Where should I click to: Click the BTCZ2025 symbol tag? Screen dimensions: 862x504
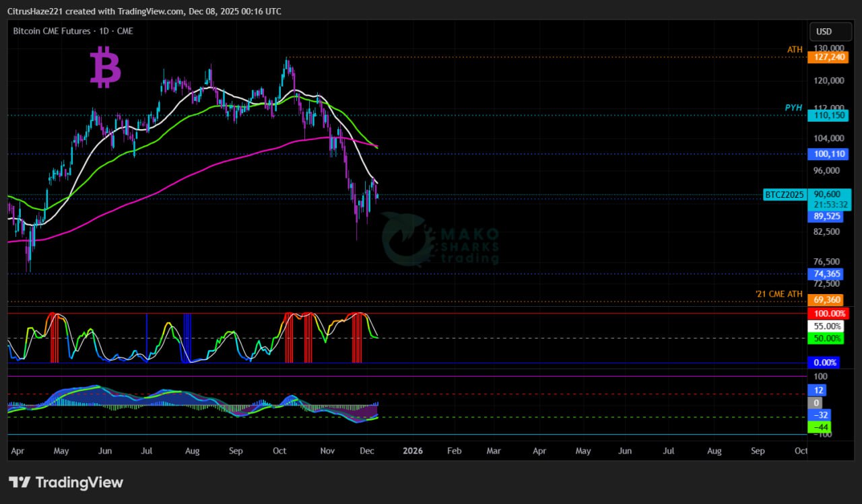(x=785, y=194)
